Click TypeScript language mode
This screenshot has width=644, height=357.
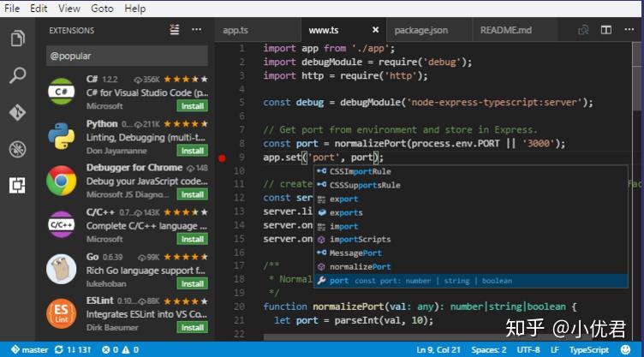(x=589, y=349)
